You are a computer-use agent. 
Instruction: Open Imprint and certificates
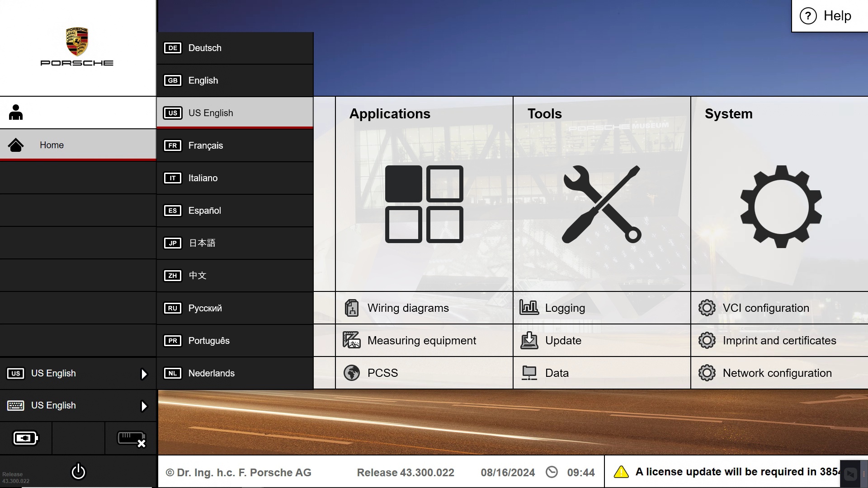pyautogui.click(x=779, y=340)
